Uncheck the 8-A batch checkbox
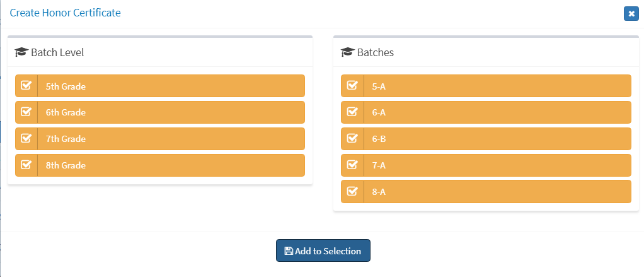The height and width of the screenshot is (277, 644). pos(352,191)
